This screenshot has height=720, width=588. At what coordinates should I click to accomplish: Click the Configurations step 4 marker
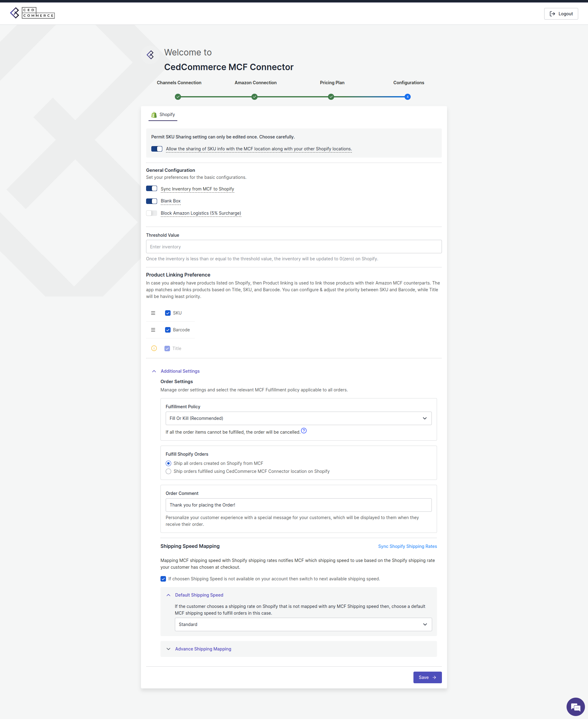(408, 97)
